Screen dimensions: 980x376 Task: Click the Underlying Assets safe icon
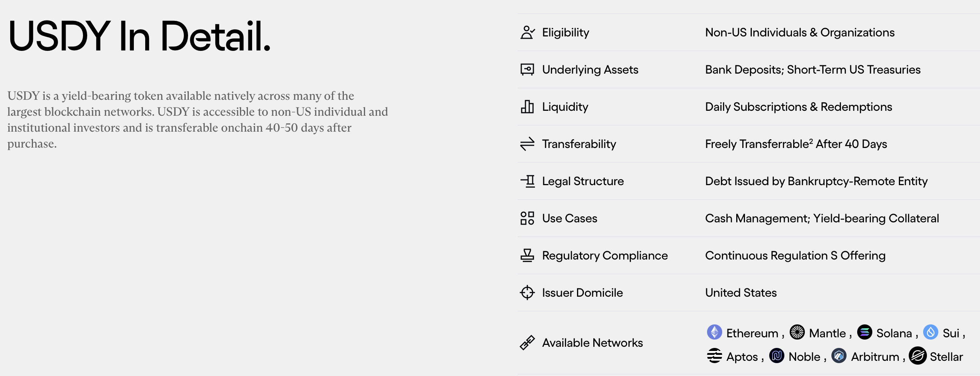[527, 70]
